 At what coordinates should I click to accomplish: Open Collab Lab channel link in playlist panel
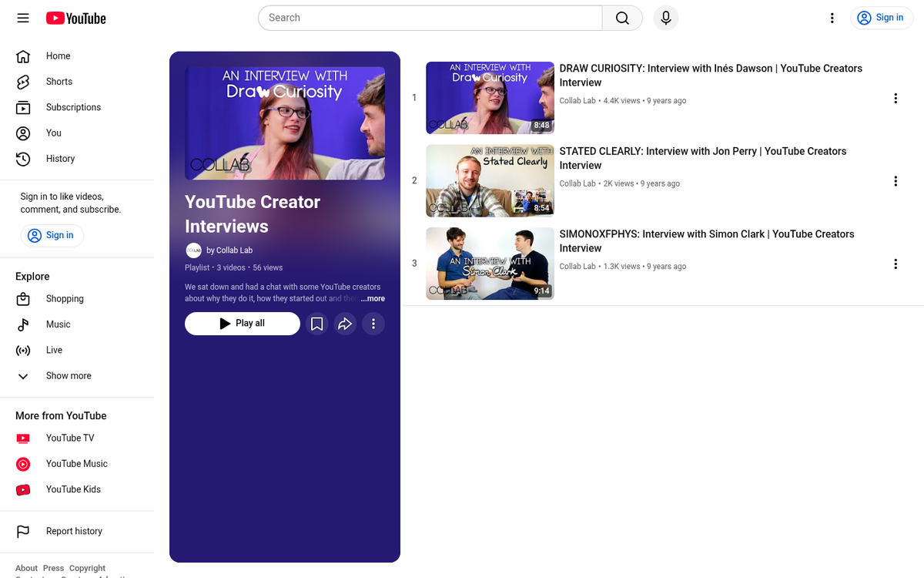coord(229,250)
